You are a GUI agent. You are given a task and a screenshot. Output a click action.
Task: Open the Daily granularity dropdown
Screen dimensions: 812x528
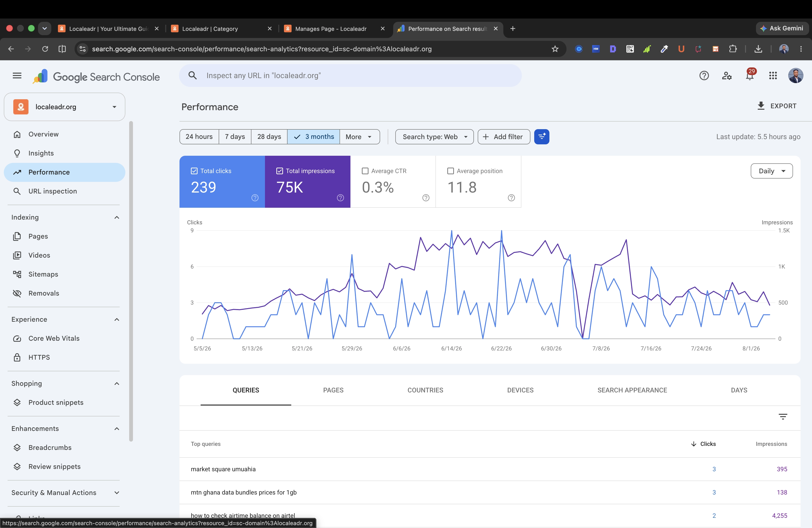click(x=771, y=171)
